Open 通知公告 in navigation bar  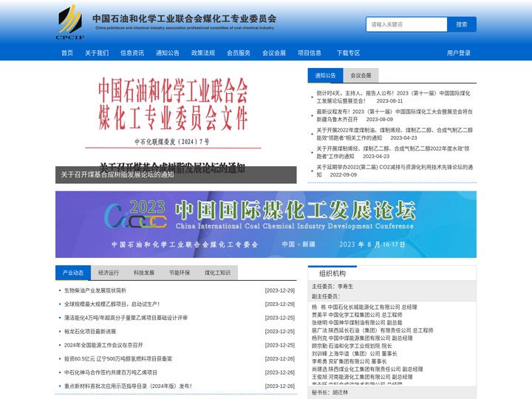coord(168,53)
